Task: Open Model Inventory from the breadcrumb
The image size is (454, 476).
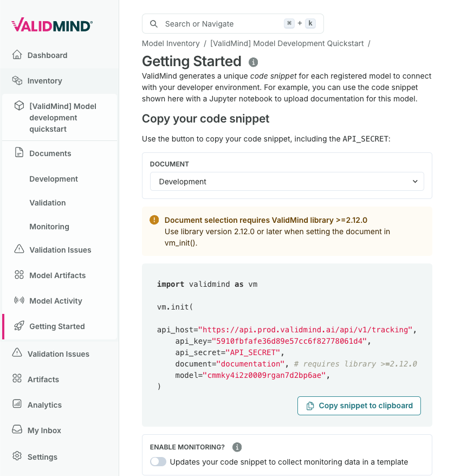Action: (171, 43)
